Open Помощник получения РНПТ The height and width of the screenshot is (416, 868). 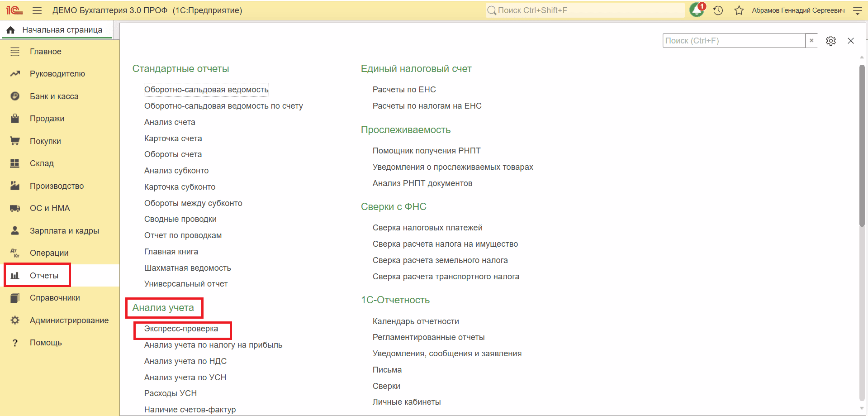coord(427,151)
